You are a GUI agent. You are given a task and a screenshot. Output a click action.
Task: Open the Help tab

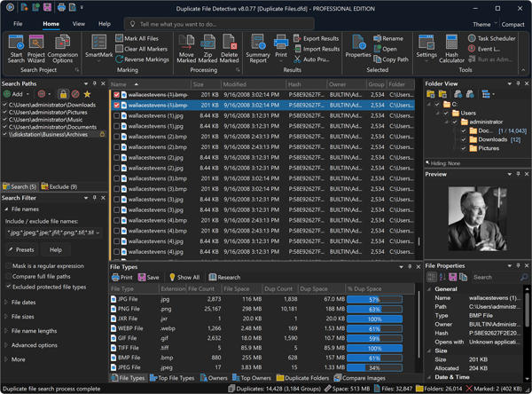(105, 24)
